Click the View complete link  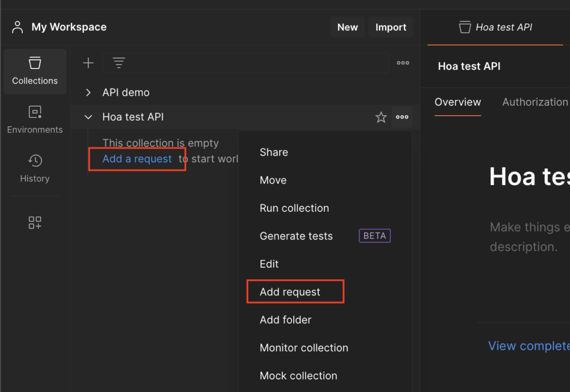coord(529,346)
